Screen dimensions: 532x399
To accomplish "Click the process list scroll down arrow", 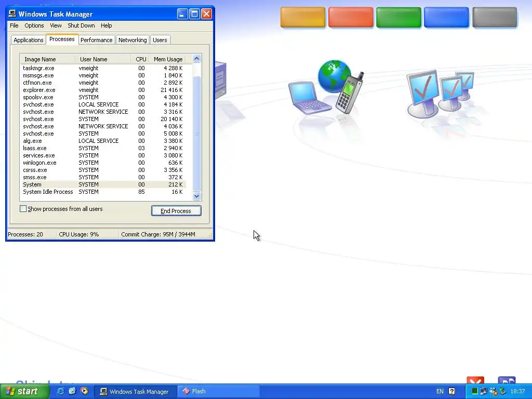I will point(197,196).
